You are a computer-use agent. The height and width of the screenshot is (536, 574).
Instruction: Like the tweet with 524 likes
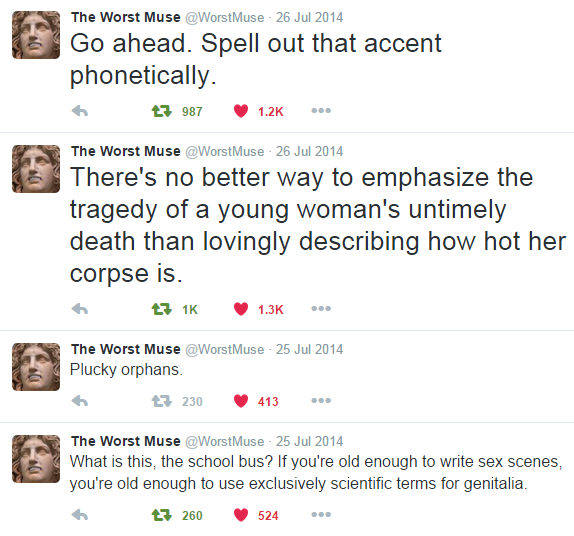pos(241,515)
